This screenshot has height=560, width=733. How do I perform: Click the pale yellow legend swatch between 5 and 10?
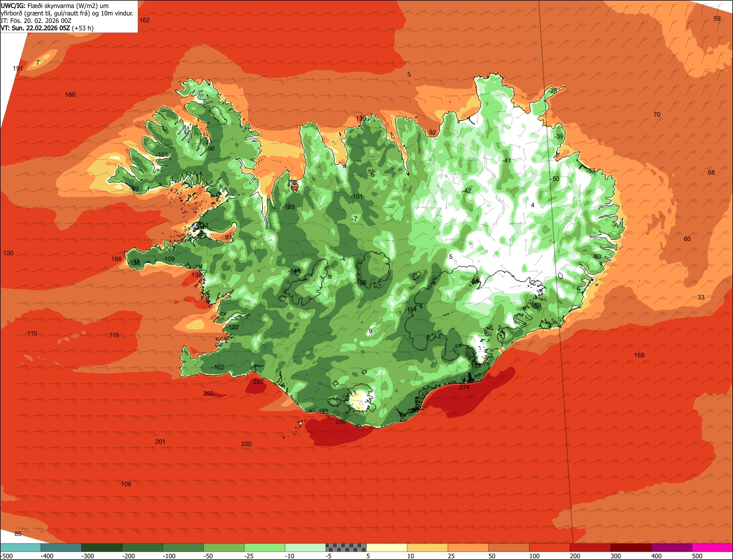tap(387, 547)
